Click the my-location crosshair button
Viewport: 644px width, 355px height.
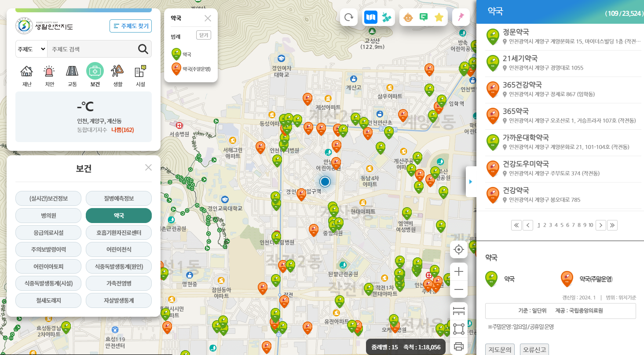coord(459,250)
